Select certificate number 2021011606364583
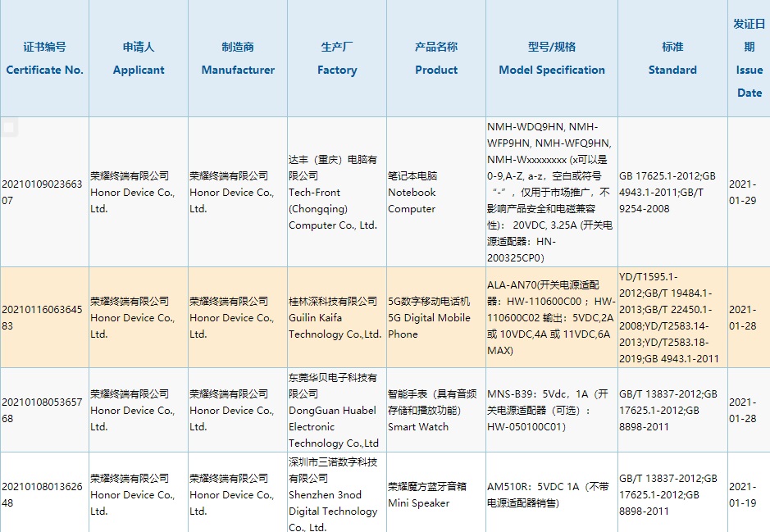 click(43, 317)
